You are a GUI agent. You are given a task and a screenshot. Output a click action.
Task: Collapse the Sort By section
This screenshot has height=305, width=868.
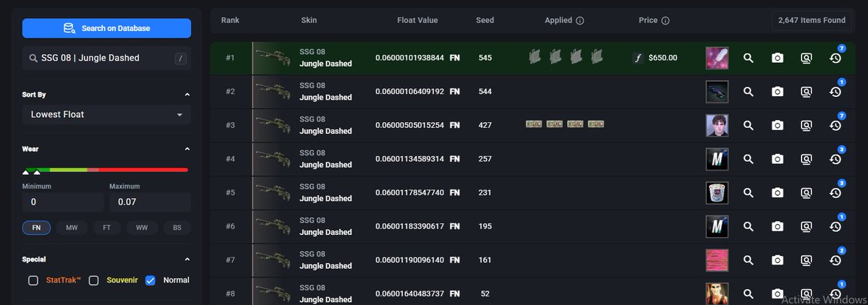[187, 95]
